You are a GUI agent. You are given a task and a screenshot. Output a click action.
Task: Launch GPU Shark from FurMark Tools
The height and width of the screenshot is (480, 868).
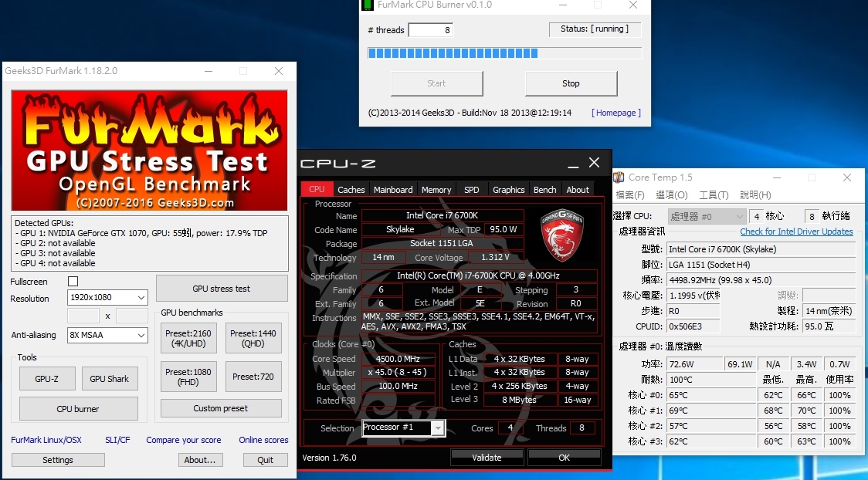pyautogui.click(x=110, y=379)
